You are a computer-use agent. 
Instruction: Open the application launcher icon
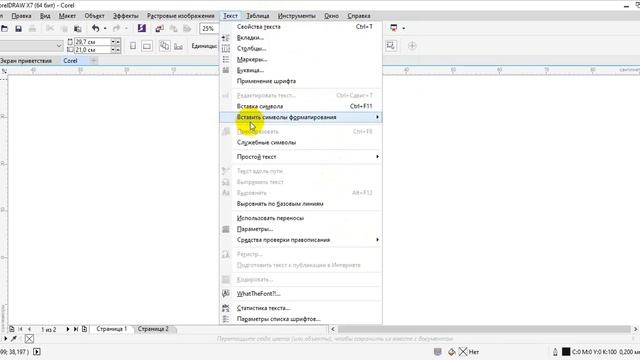tap(393, 28)
